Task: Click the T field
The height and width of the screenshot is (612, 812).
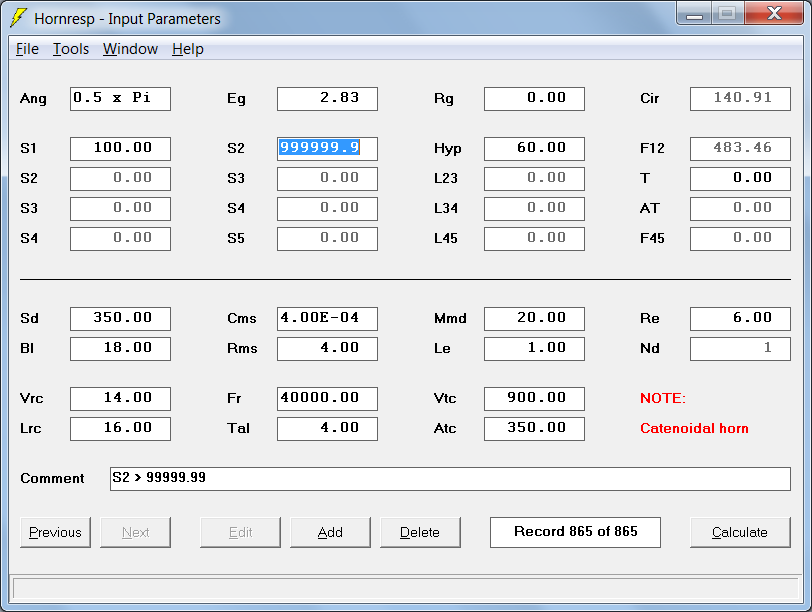Action: [740, 179]
